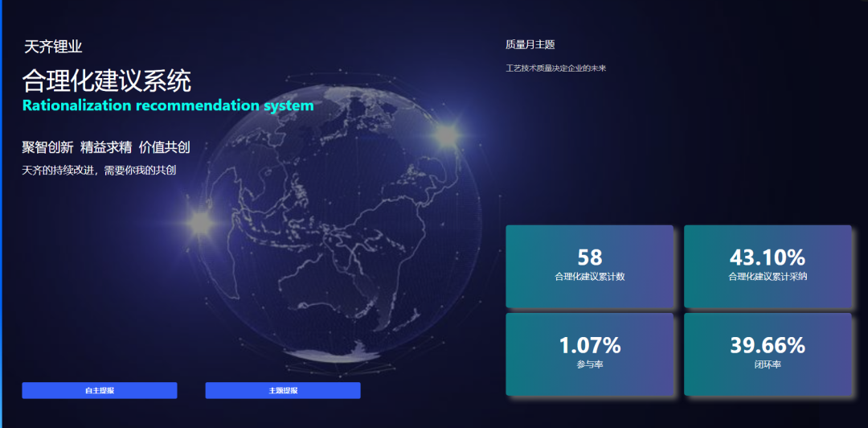Screen dimensions: 868x428
Task: Click the 39.66% closed-loop rate figure
Action: [768, 345]
